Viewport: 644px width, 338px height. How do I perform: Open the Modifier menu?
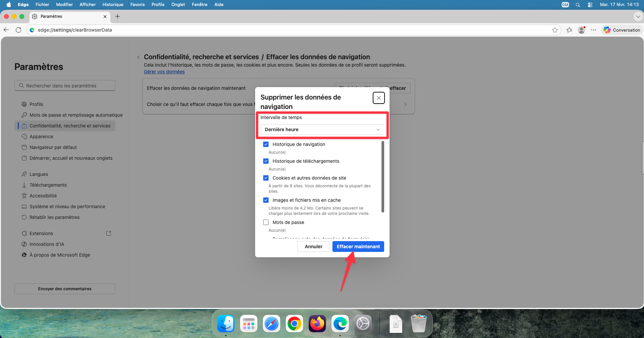coord(65,5)
